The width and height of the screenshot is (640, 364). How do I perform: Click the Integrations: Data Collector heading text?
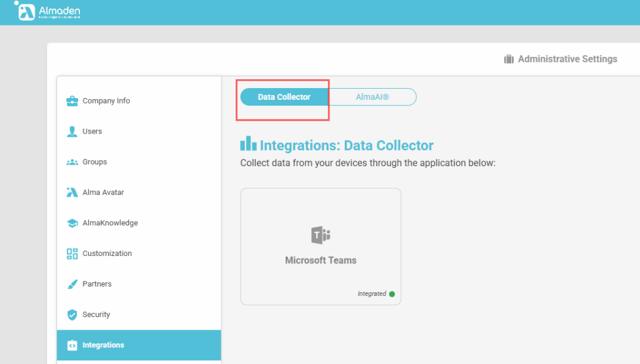pyautogui.click(x=346, y=145)
